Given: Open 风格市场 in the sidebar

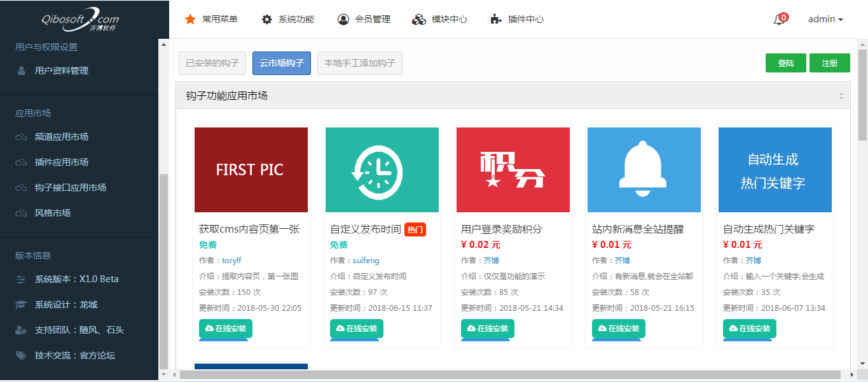Looking at the screenshot, I should pyautogui.click(x=52, y=213).
